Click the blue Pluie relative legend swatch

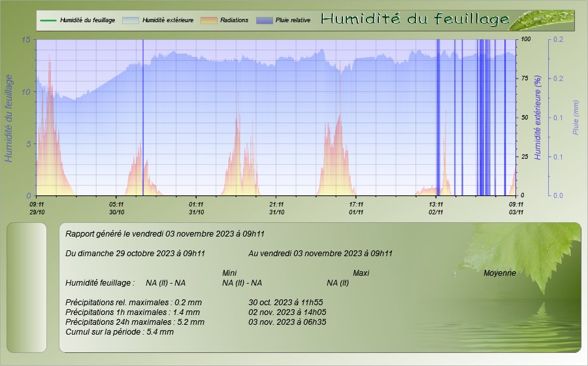coord(265,20)
